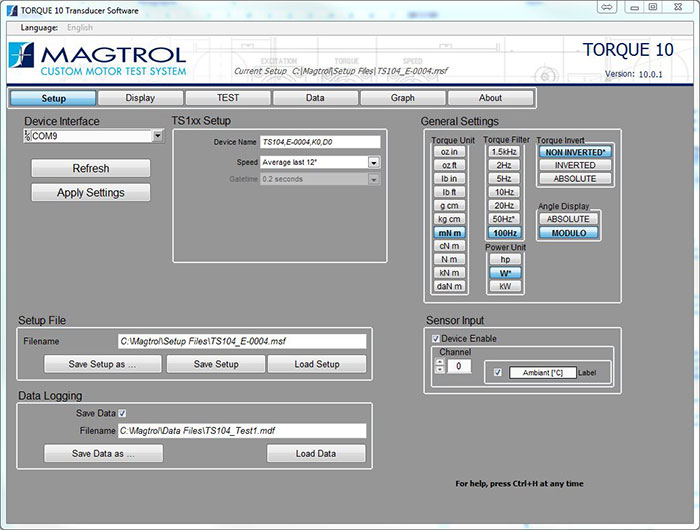The height and width of the screenshot is (530, 700).
Task: Set torque filter to 50Hz*
Action: (x=504, y=219)
